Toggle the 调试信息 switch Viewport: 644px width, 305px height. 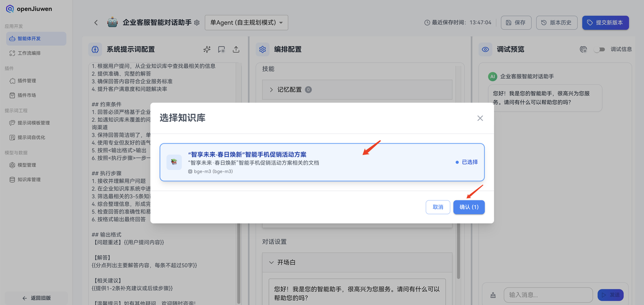599,49
